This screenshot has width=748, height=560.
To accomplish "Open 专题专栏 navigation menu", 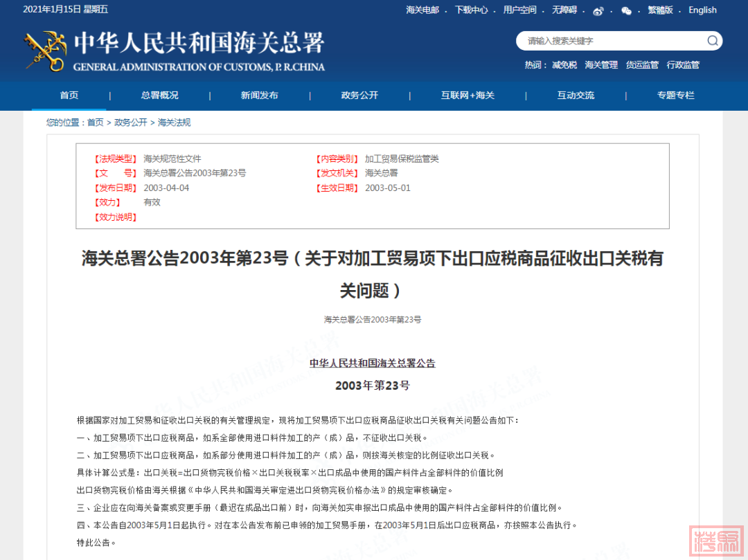I will [x=675, y=96].
